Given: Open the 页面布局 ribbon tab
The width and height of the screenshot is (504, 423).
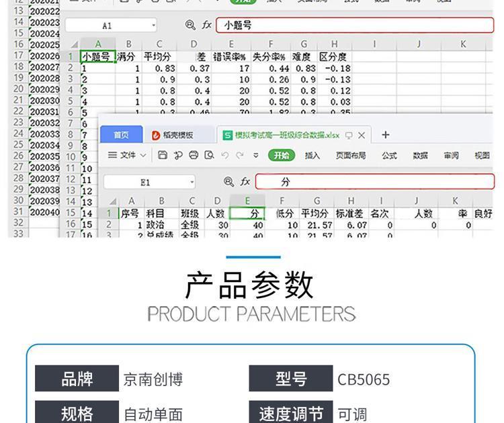Looking at the screenshot, I should [351, 156].
